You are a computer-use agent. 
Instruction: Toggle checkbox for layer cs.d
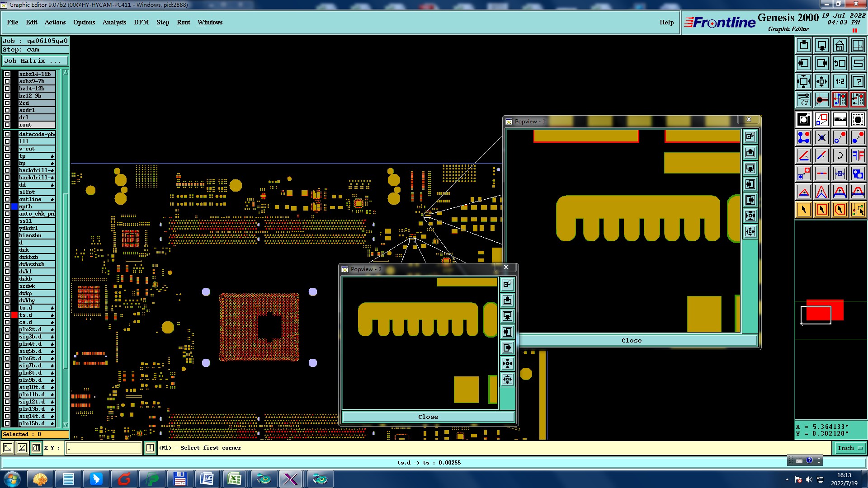click(x=7, y=322)
